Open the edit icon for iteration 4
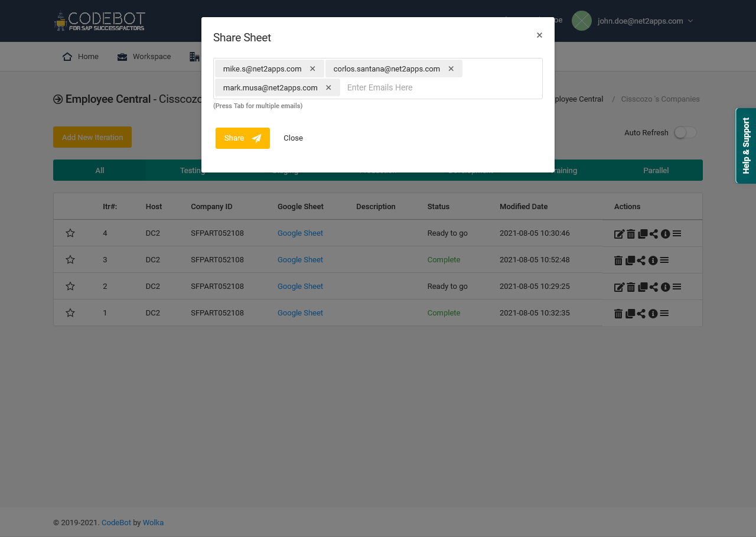Image resolution: width=756 pixels, height=537 pixels. click(x=618, y=233)
